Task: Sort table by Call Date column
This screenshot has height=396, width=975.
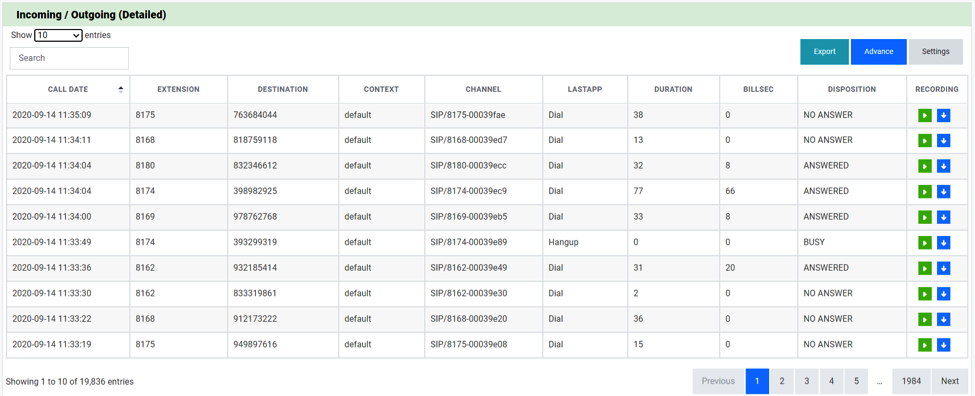Action: coord(68,90)
